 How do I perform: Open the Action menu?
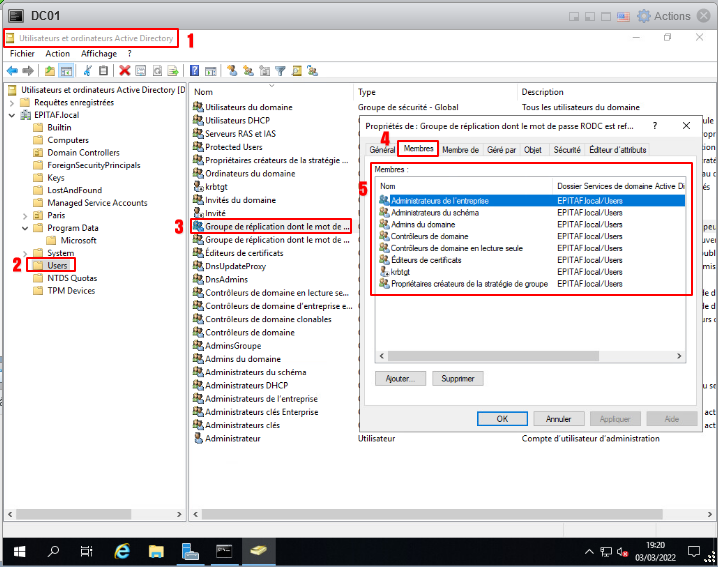pos(58,53)
